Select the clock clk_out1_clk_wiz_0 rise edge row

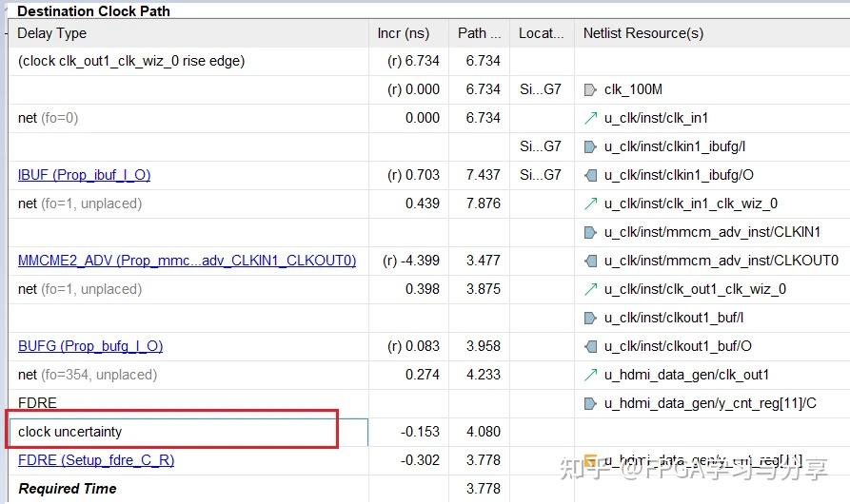[x=428, y=61]
